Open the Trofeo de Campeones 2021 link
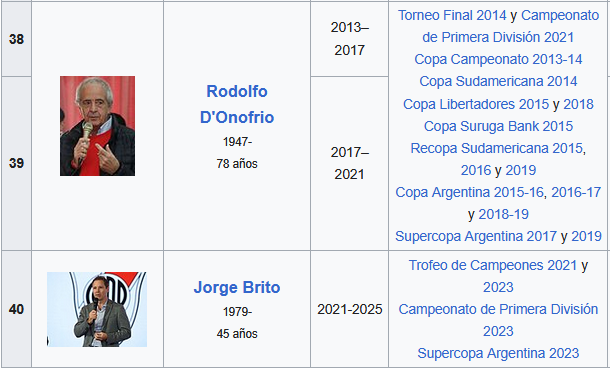 [493, 266]
